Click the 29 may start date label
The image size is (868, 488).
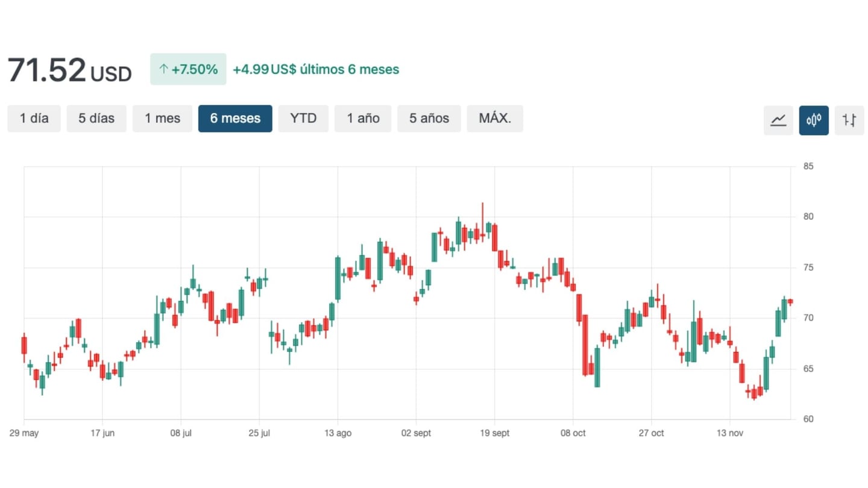(24, 433)
